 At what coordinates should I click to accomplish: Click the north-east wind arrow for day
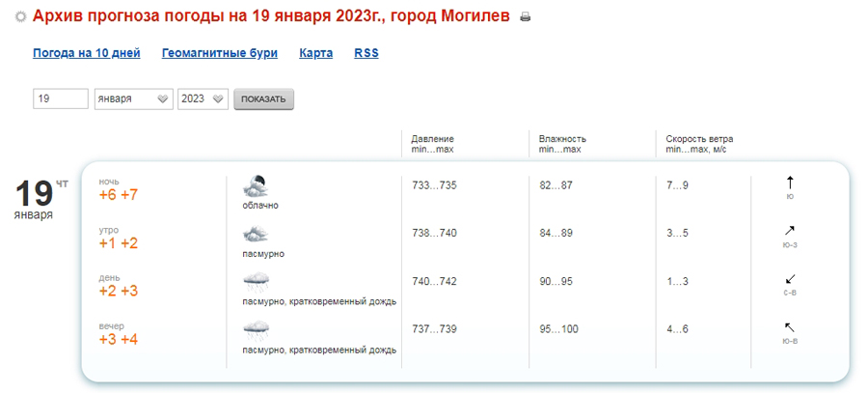pyautogui.click(x=790, y=278)
